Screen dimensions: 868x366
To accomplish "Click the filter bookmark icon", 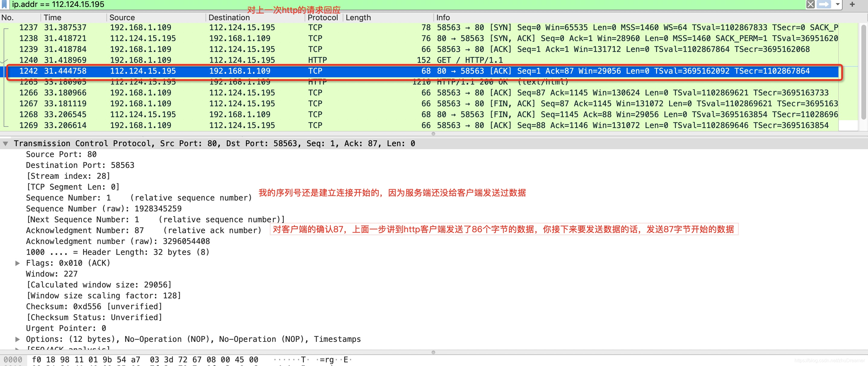I will click(4, 4).
